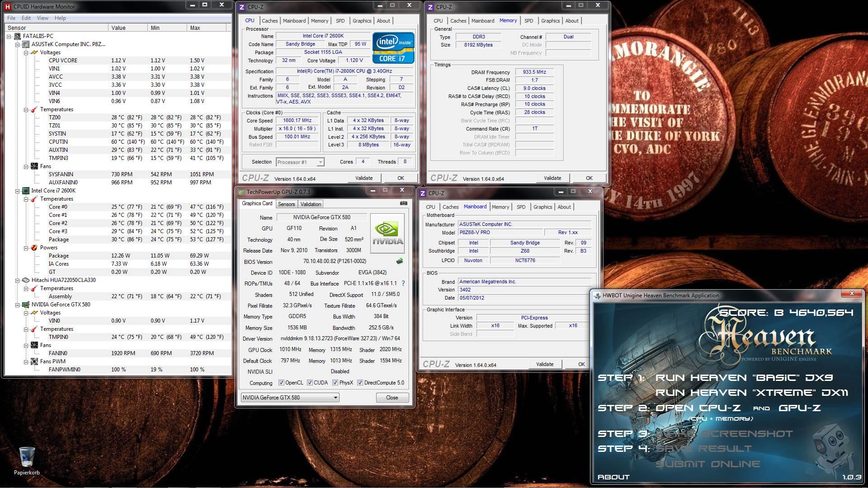Select the FANIN0 row under GTX 580
Image resolution: width=868 pixels, height=488 pixels.
coord(118,353)
